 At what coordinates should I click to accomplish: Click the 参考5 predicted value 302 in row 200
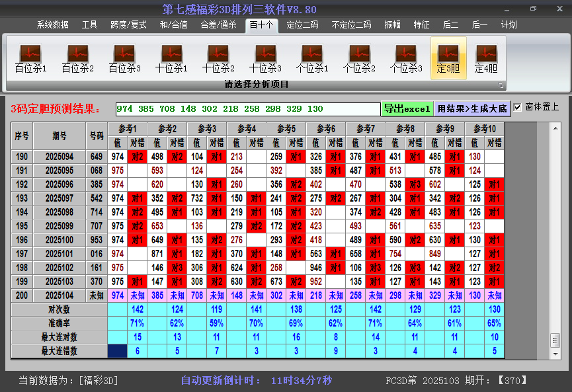(x=276, y=295)
